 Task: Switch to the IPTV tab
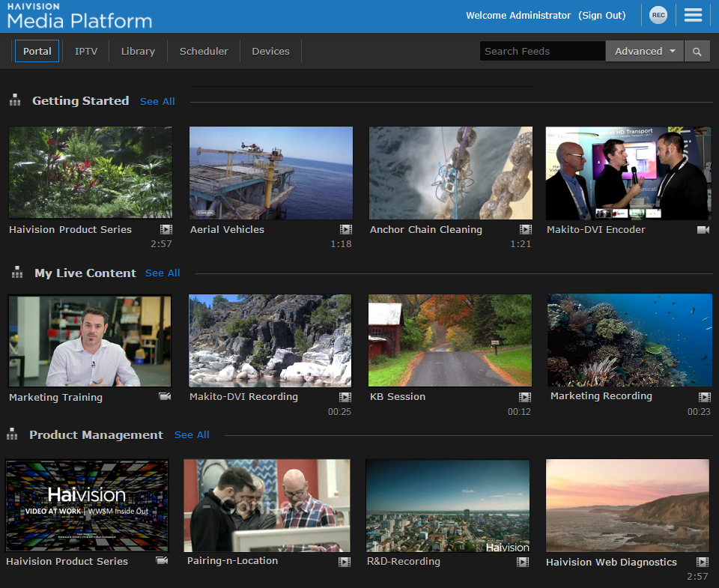(86, 52)
